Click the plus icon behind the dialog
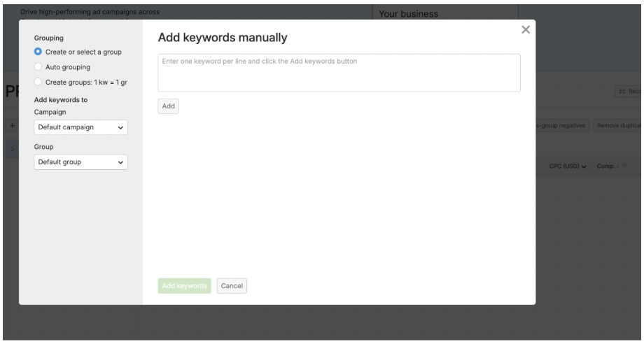The width and height of the screenshot is (644, 344). click(12, 125)
